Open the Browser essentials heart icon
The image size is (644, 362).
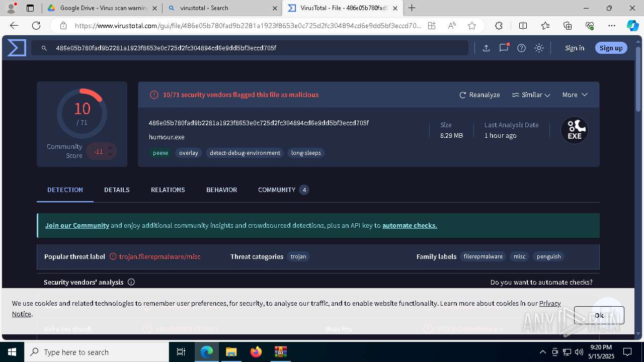[x=590, y=26]
